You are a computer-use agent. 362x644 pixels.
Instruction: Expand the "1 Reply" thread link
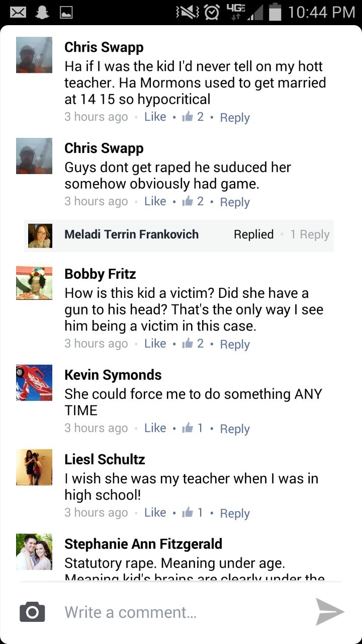pos(310,234)
